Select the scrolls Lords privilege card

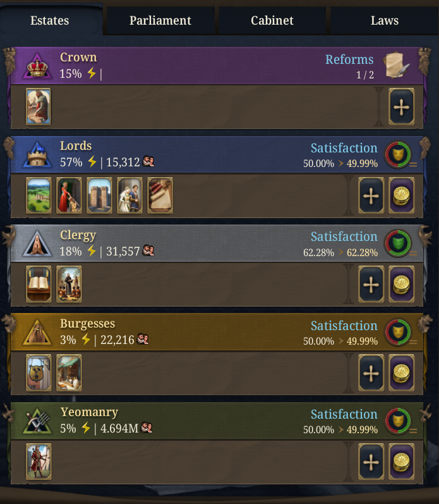pyautogui.click(x=160, y=195)
